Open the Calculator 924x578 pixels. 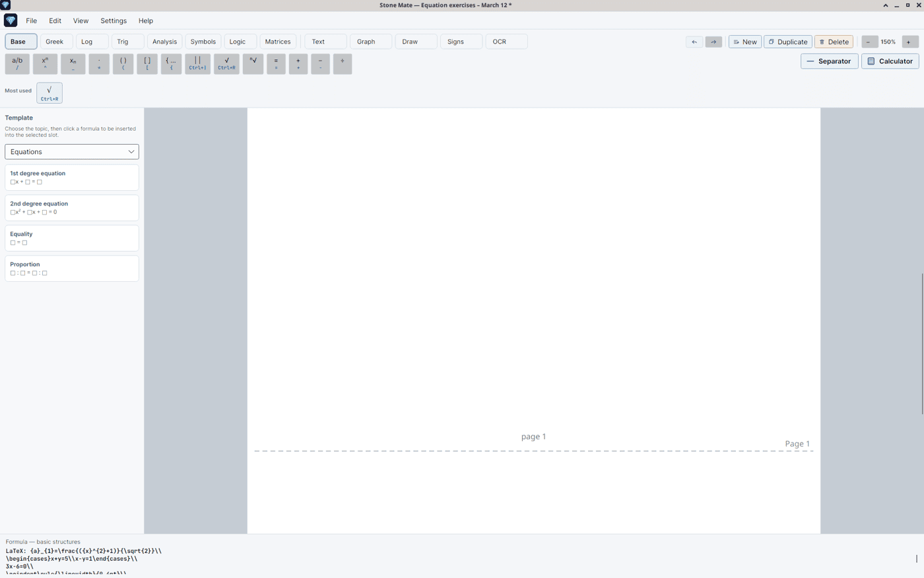(890, 61)
